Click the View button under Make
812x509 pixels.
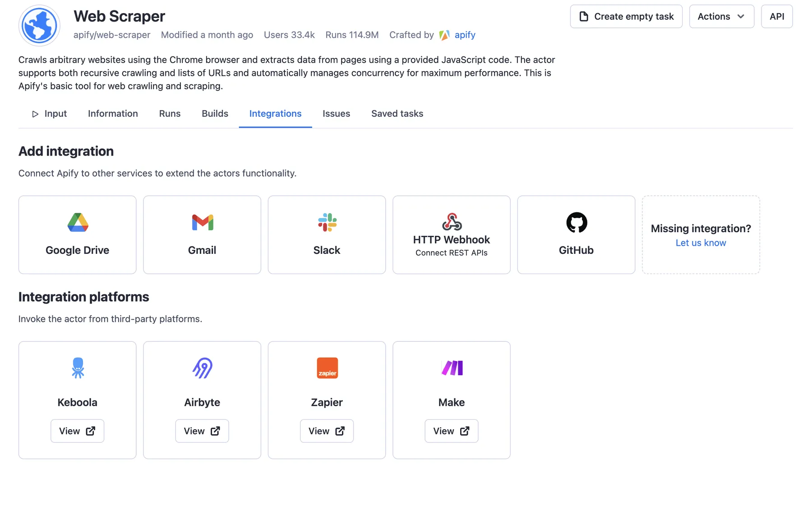pos(452,431)
